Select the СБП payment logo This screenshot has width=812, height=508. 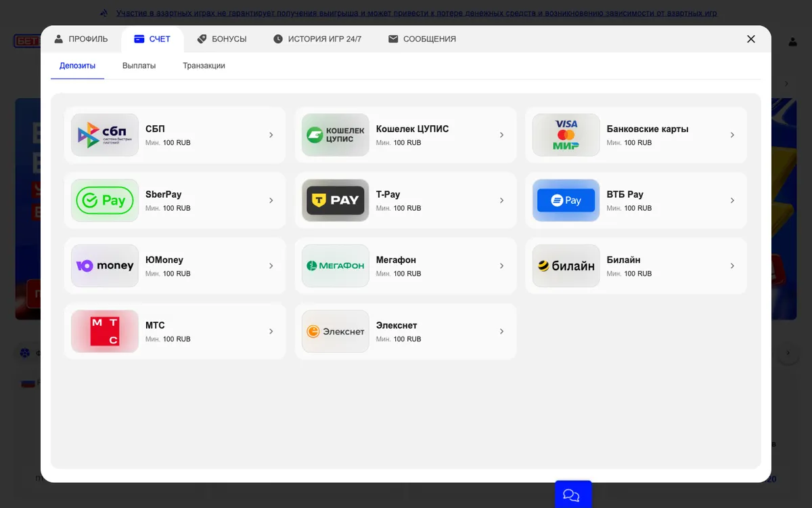pyautogui.click(x=105, y=135)
